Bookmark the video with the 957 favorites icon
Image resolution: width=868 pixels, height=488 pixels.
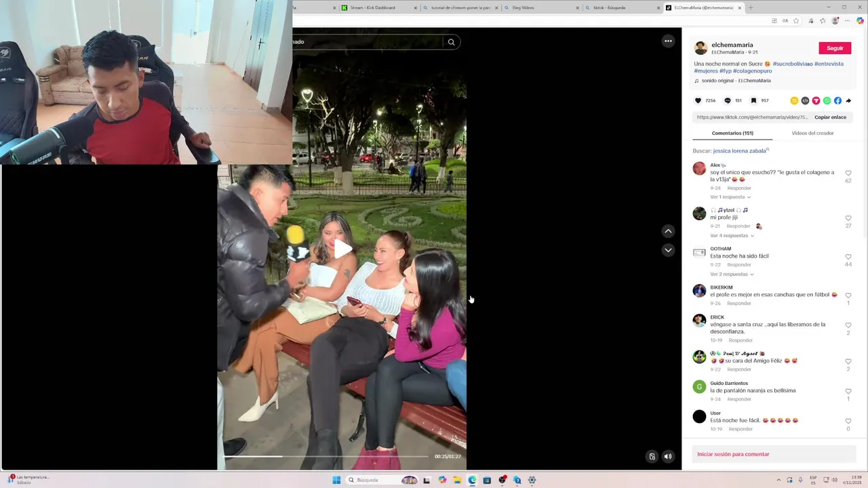[753, 100]
